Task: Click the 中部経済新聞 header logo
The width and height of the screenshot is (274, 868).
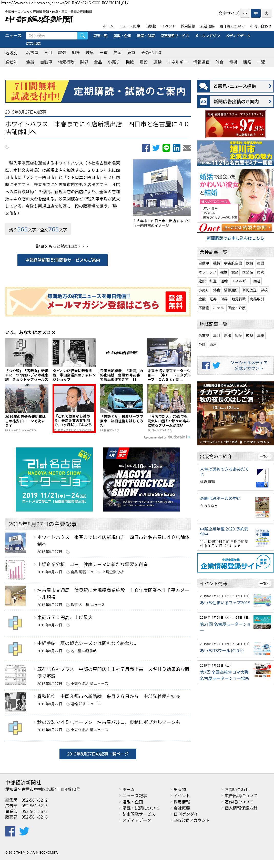Action: tap(39, 19)
